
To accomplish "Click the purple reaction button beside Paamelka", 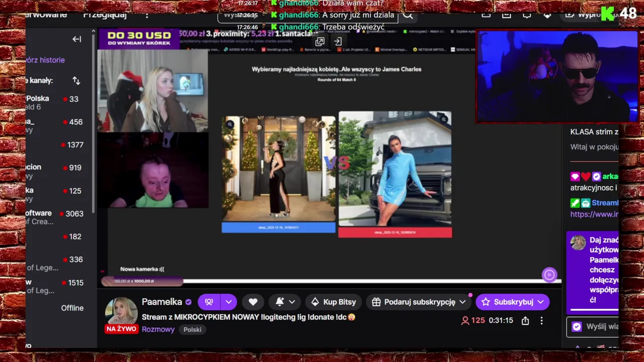I will [209, 302].
